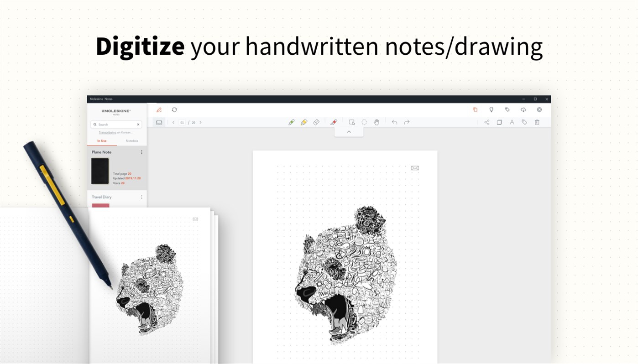
Task: Select the lasso circle selection tool
Action: 364,122
